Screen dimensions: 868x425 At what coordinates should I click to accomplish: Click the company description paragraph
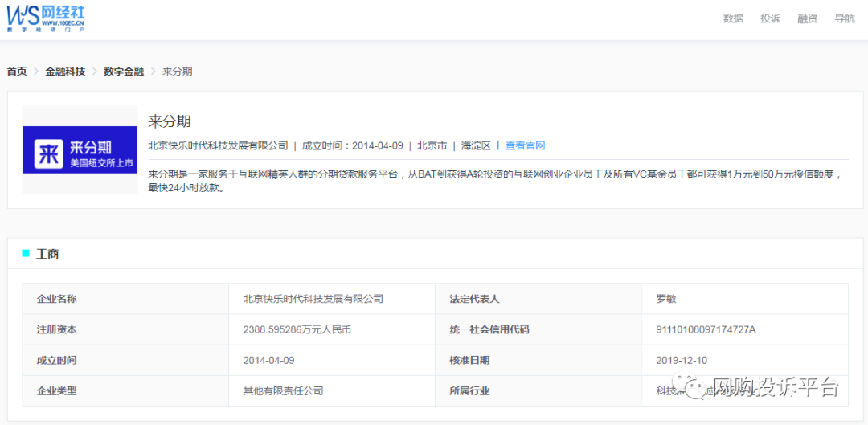(x=495, y=181)
